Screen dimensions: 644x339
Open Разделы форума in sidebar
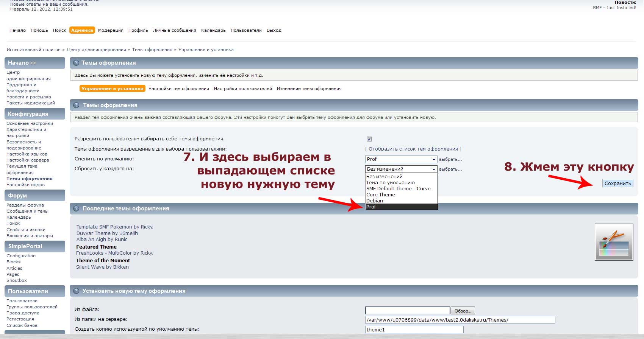(x=25, y=205)
